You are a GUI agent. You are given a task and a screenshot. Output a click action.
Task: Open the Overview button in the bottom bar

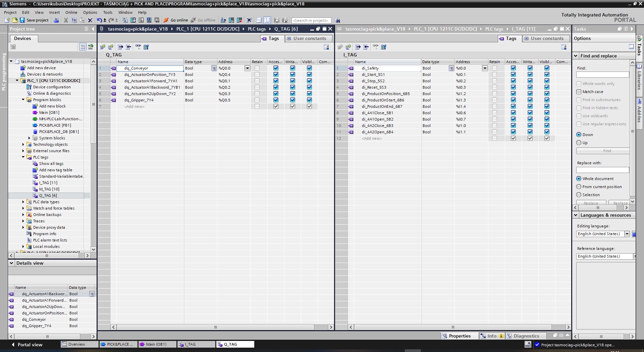pos(80,344)
